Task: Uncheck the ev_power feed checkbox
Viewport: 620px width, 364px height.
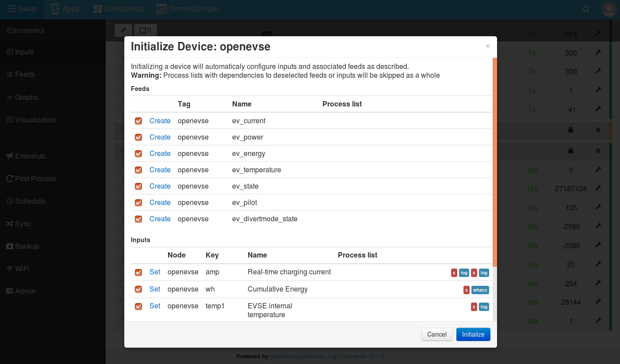Action: pos(138,137)
